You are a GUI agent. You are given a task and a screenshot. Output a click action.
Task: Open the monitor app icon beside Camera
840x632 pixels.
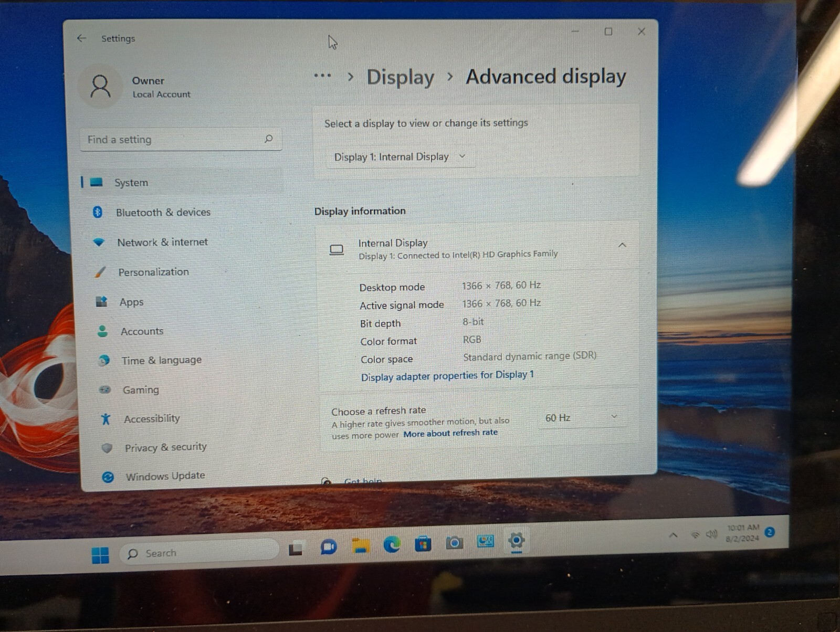485,541
